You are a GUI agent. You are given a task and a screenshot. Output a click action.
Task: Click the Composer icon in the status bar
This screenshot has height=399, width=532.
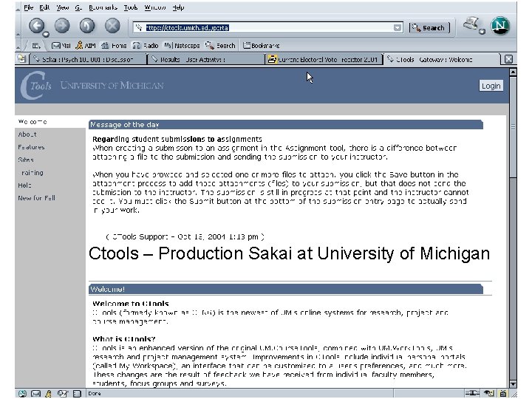point(62,394)
